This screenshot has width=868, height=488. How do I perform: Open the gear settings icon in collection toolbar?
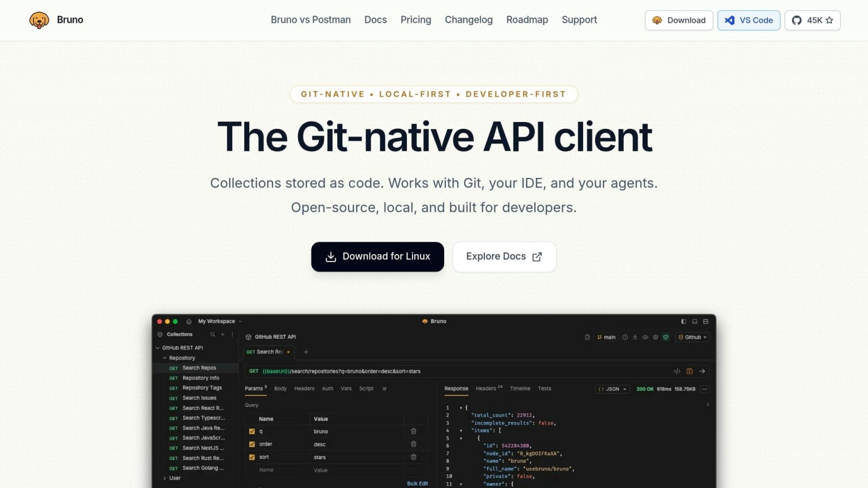pyautogui.click(x=656, y=337)
